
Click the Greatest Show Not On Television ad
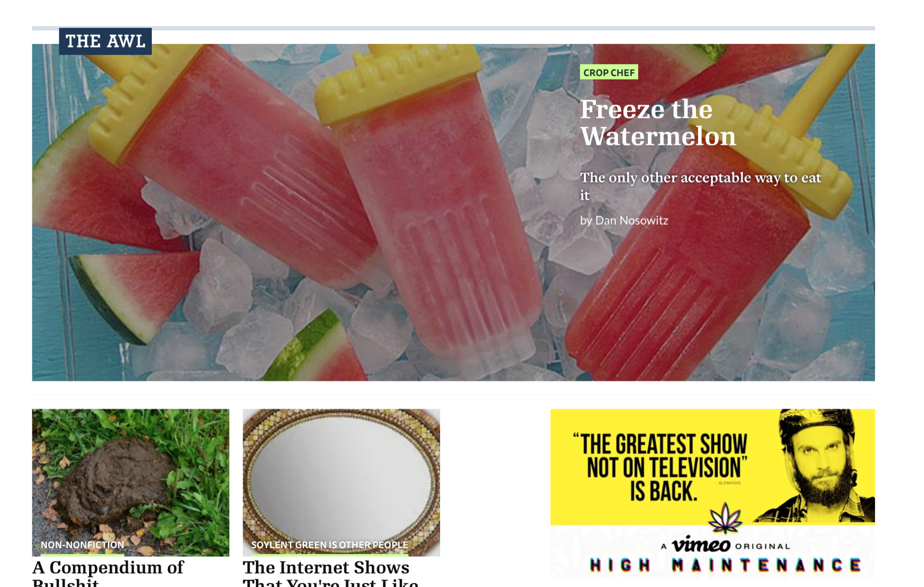tap(713, 493)
